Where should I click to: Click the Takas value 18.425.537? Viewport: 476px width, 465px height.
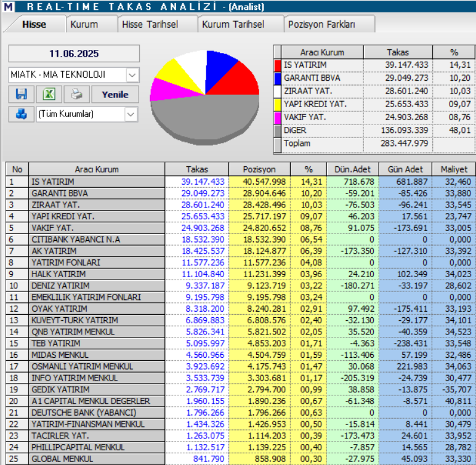(x=203, y=251)
